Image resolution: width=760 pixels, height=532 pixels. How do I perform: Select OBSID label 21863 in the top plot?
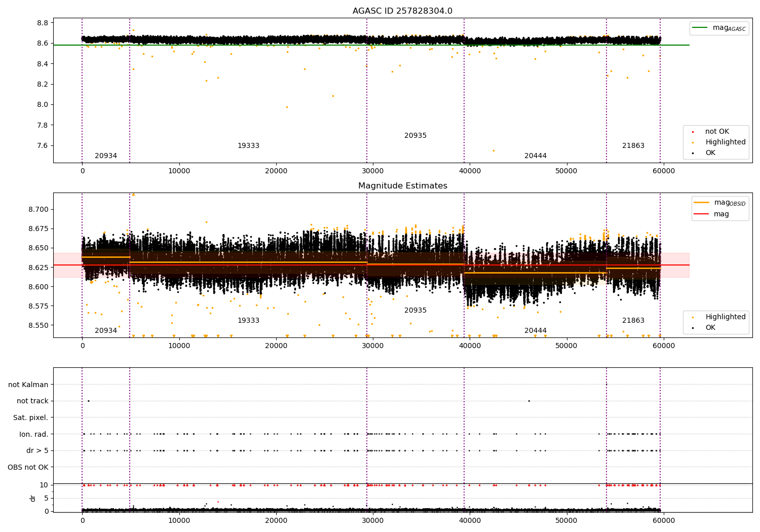pyautogui.click(x=633, y=146)
